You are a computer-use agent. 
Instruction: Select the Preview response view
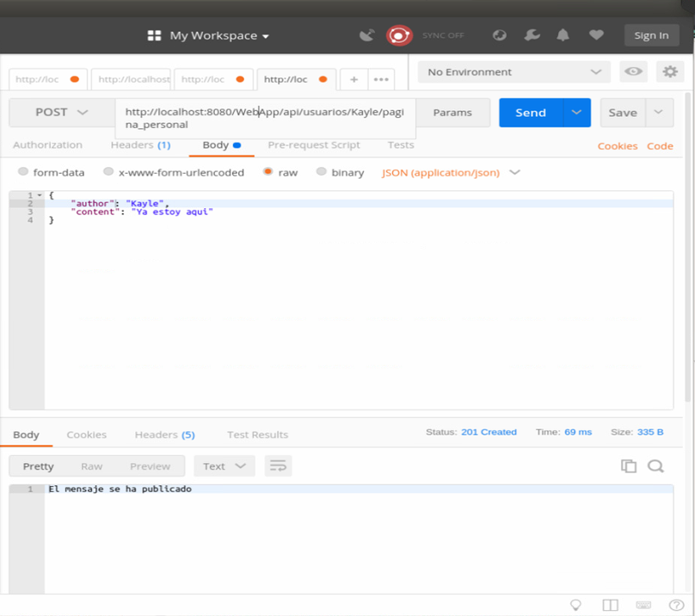pyautogui.click(x=150, y=466)
